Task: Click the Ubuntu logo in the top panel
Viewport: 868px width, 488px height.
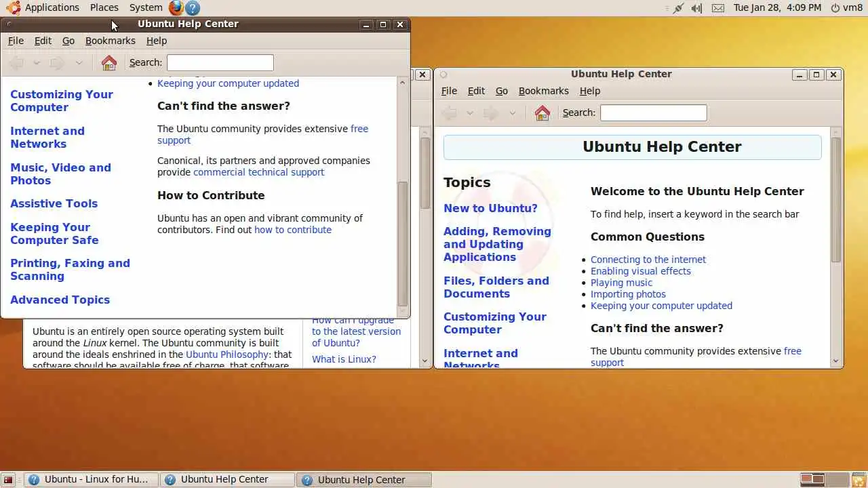Action: (14, 7)
